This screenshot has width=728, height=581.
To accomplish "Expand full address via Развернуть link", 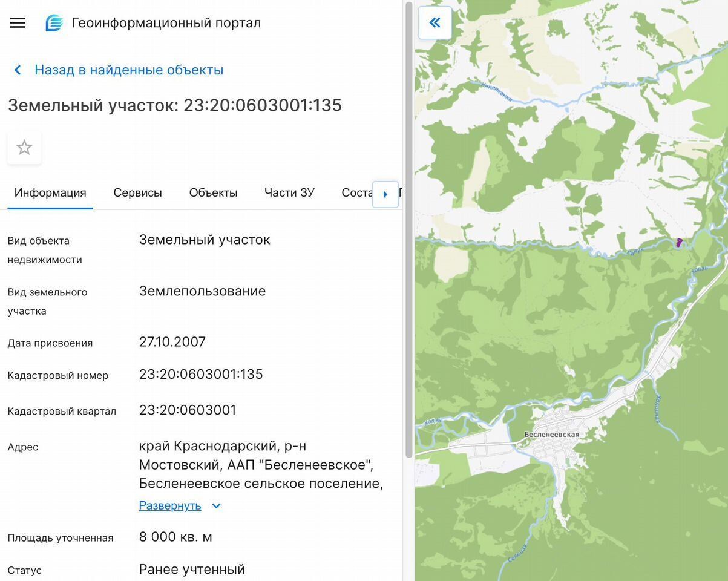I will pos(170,505).
